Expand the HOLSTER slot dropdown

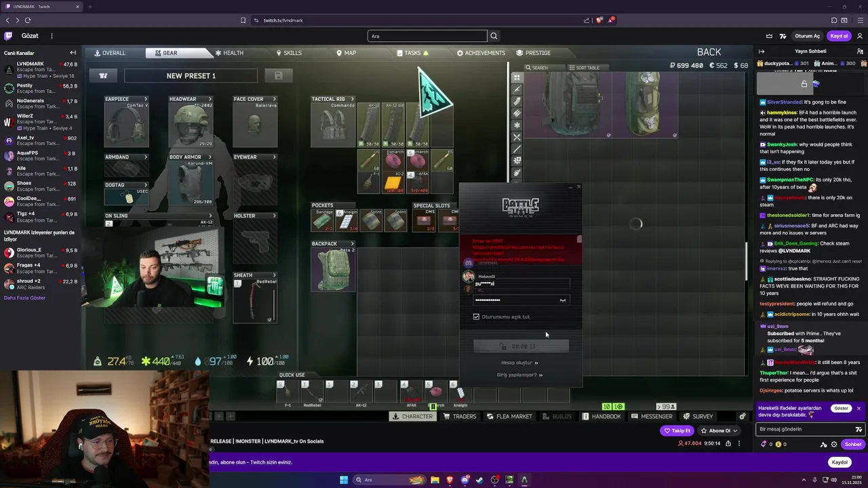[274, 216]
